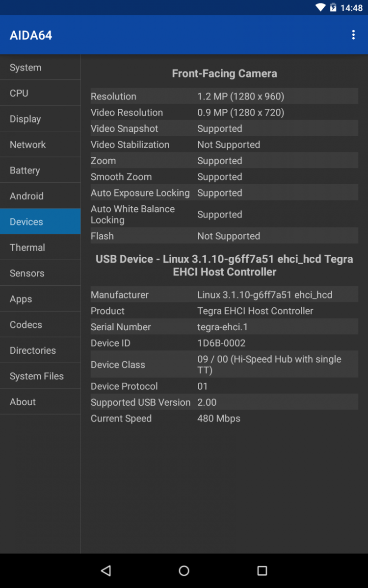The width and height of the screenshot is (368, 588).
Task: Open the System category
Action: (x=40, y=68)
